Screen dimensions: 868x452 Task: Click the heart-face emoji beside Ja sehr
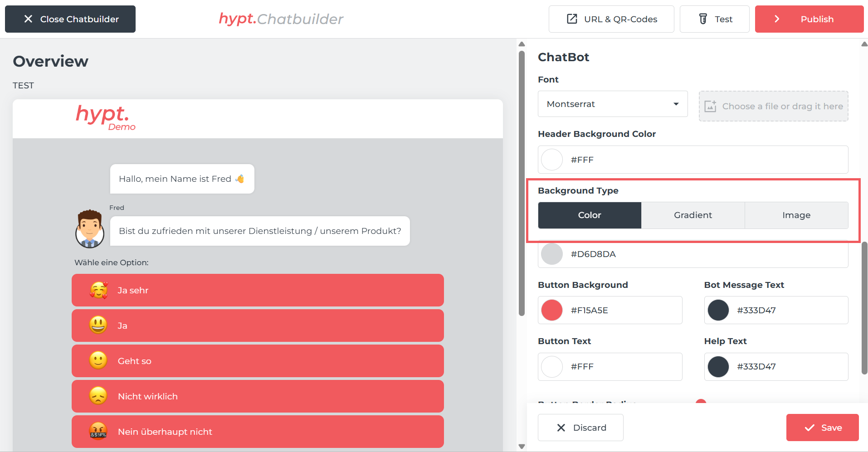tap(98, 290)
